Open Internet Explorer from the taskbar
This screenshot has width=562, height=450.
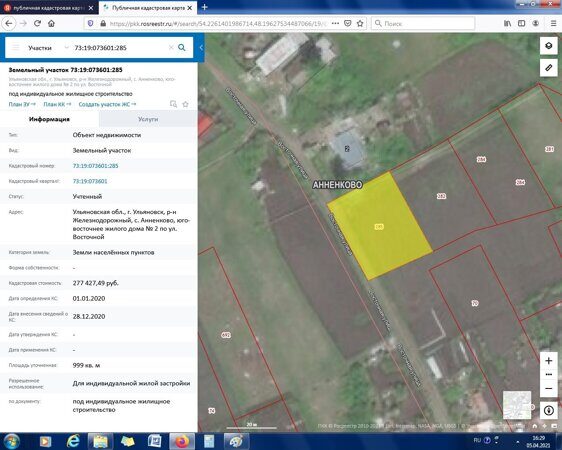[x=73, y=441]
